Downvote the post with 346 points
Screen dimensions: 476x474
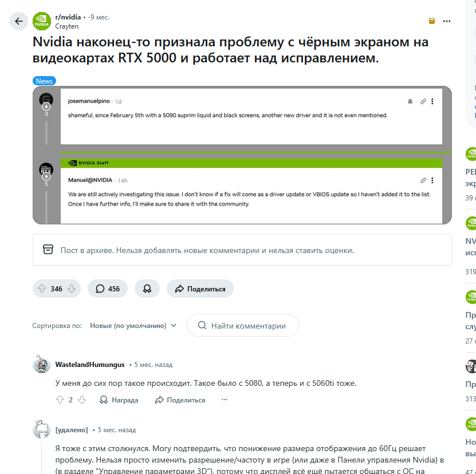[x=72, y=289]
